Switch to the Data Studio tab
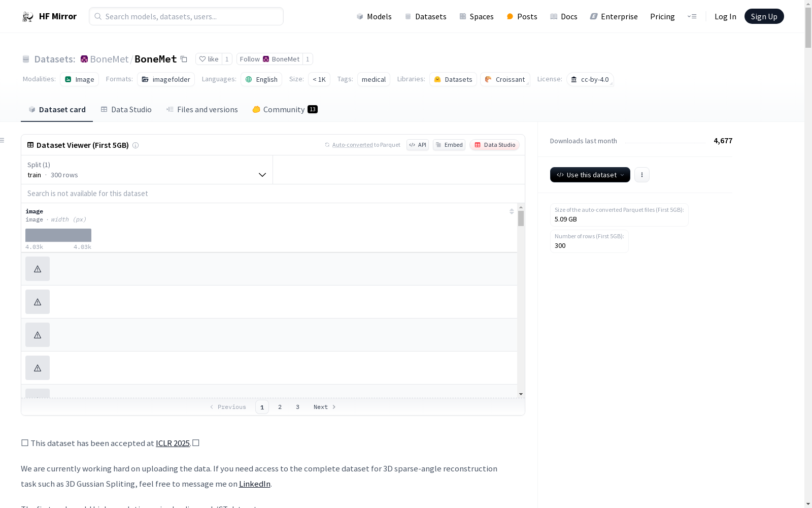 [x=126, y=110]
